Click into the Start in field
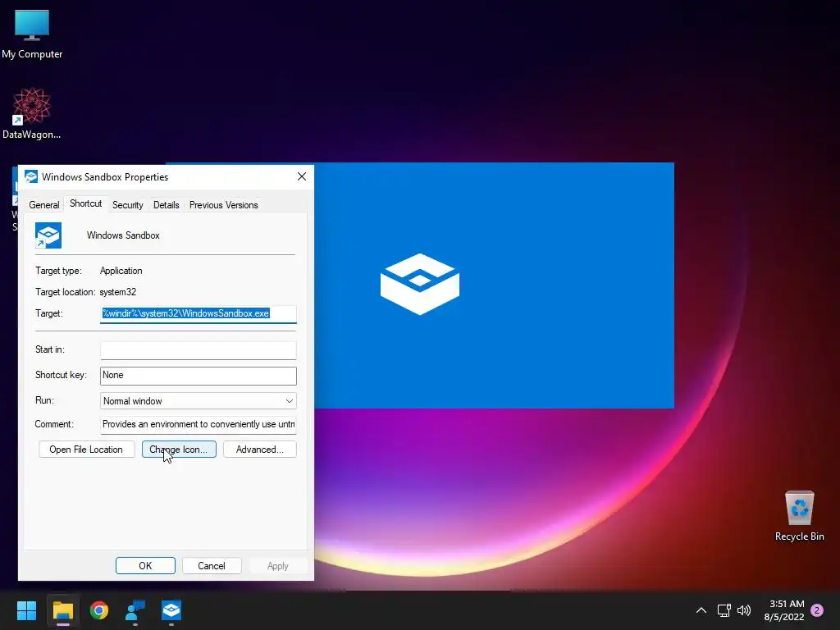The width and height of the screenshot is (840, 630). [x=199, y=349]
